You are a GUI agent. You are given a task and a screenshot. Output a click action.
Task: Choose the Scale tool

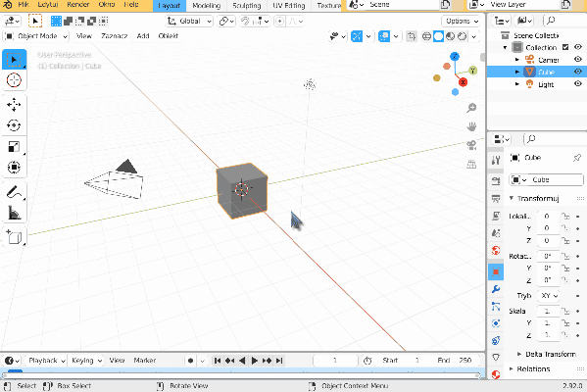(14, 146)
